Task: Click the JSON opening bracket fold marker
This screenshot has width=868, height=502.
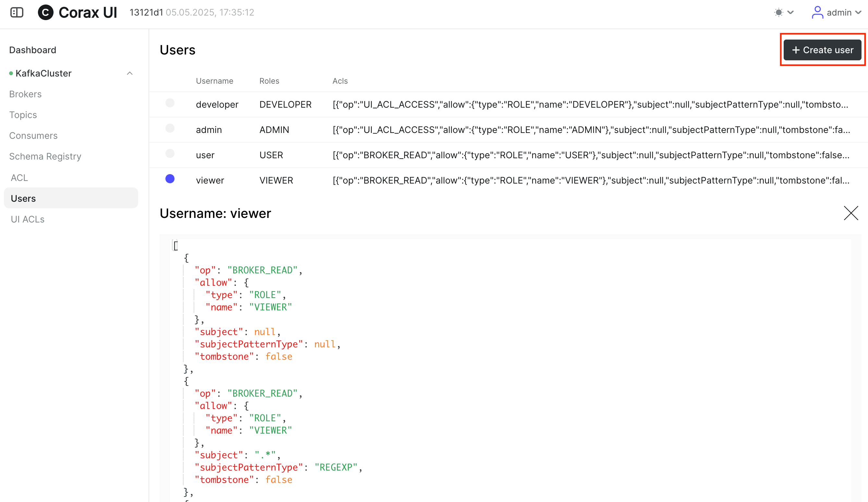Action: 175,245
